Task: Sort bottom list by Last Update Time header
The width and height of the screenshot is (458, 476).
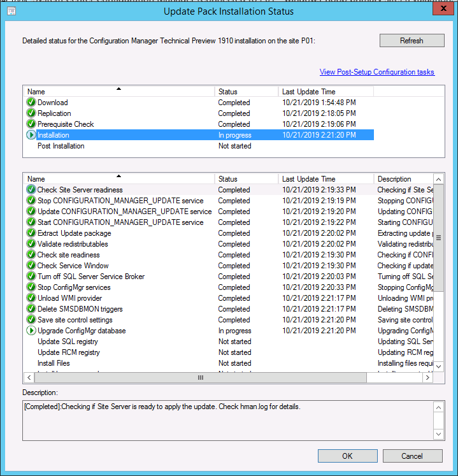Action: 326,179
